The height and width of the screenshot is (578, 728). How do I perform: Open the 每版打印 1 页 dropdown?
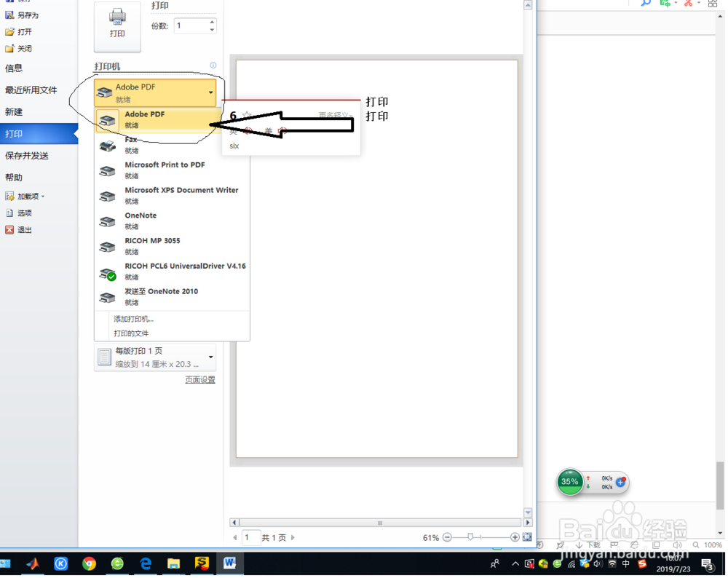point(155,357)
